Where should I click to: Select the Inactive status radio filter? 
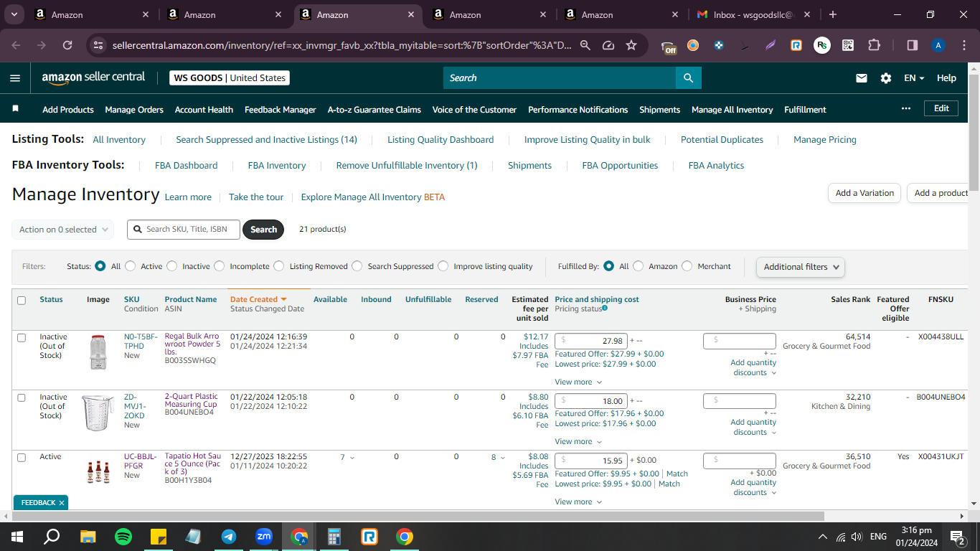(172, 266)
